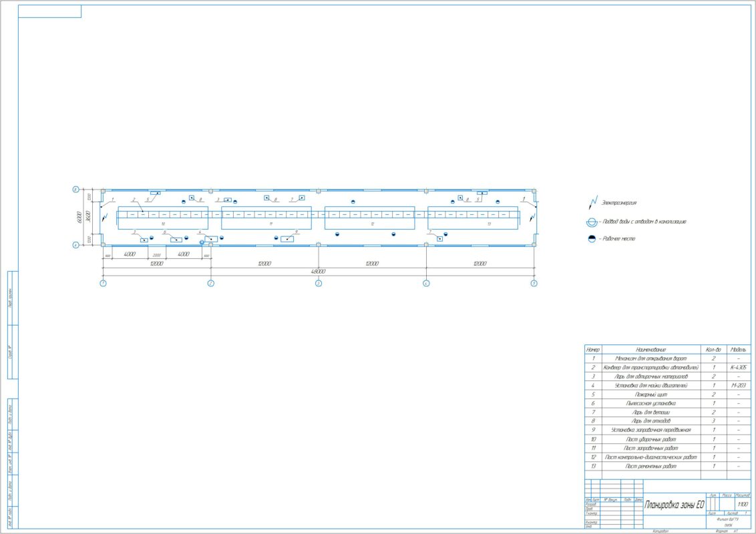Select row 'Конвейер для транспортировки автомобилей'
Viewport: 756px width, 534px height.
tap(668, 367)
